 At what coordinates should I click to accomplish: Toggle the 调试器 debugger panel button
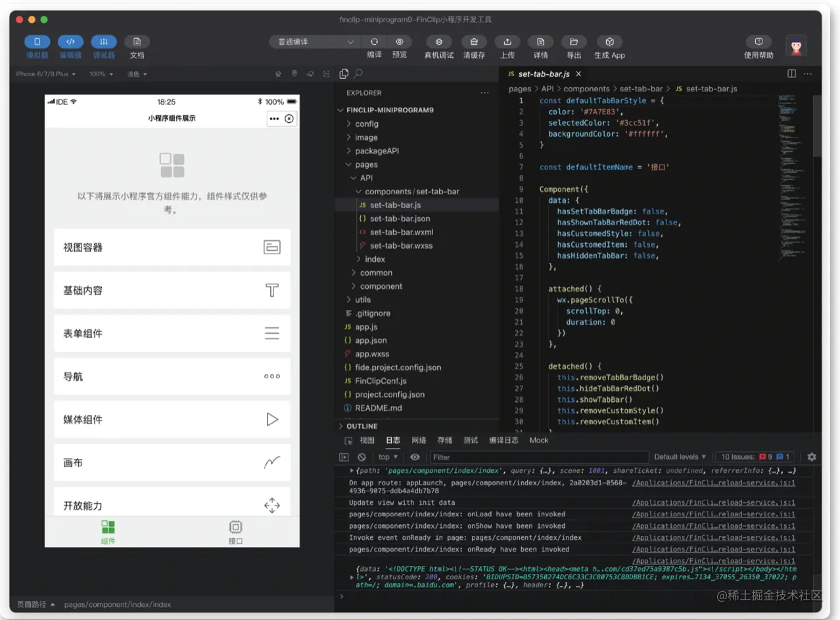click(x=104, y=42)
